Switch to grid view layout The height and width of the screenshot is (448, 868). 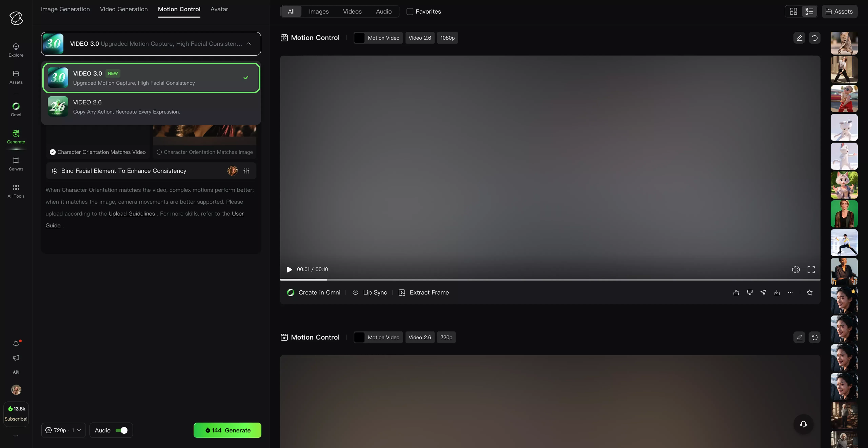click(793, 12)
